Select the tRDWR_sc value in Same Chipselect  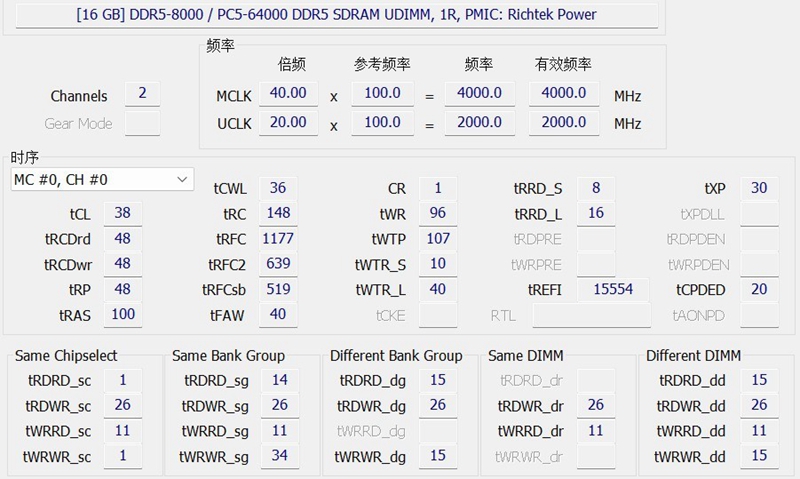[123, 406]
